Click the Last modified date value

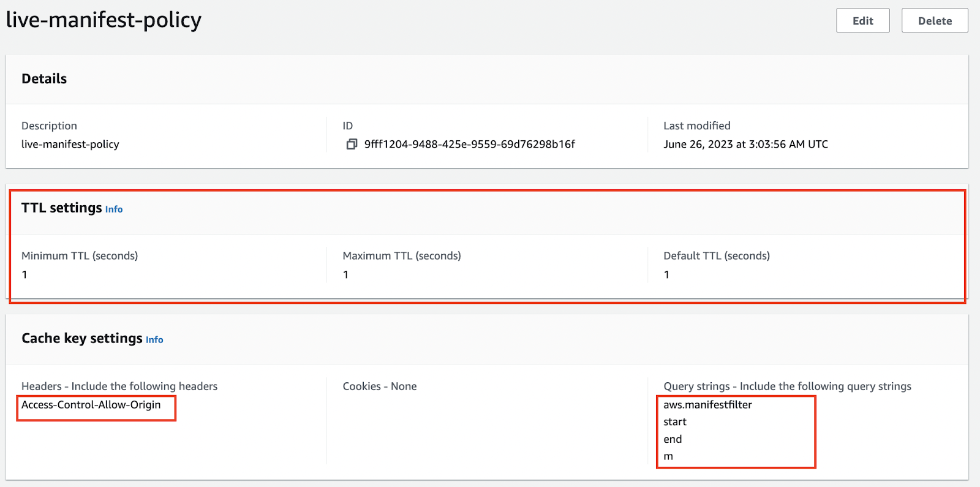745,145
